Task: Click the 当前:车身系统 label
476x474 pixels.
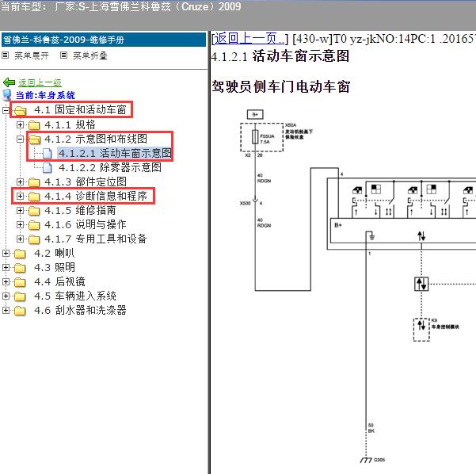Action: 45,95
